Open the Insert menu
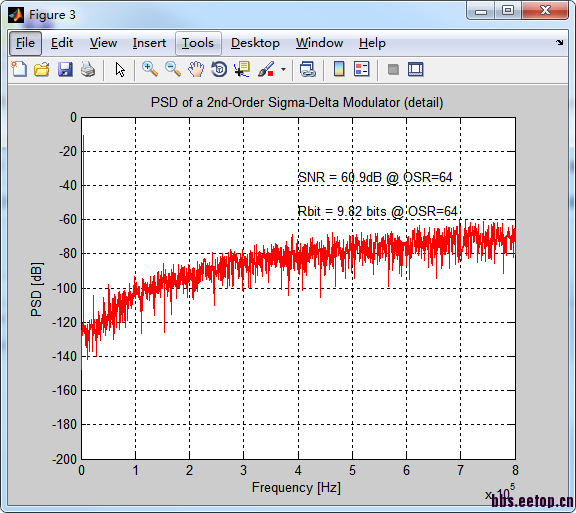The width and height of the screenshot is (576, 513). pyautogui.click(x=149, y=43)
